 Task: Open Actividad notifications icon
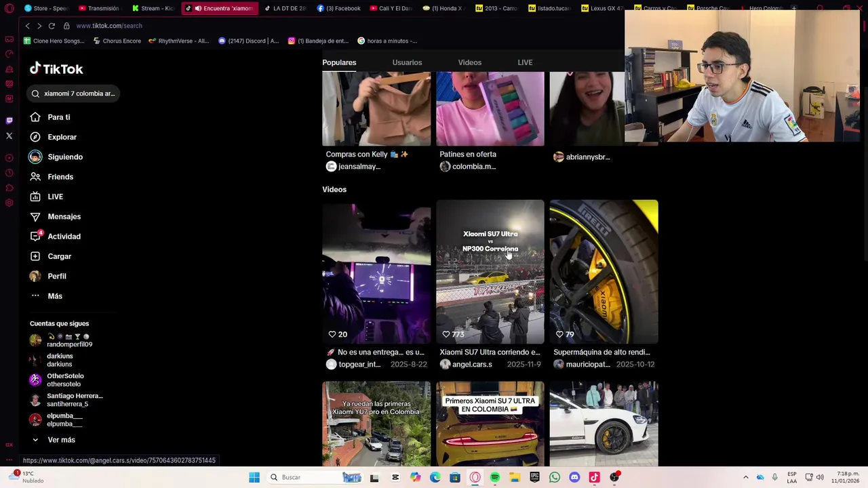(x=35, y=237)
